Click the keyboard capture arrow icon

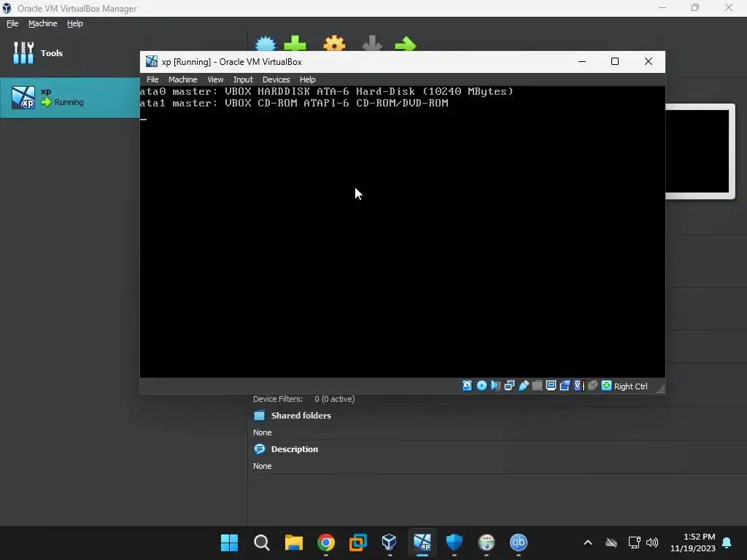point(606,386)
